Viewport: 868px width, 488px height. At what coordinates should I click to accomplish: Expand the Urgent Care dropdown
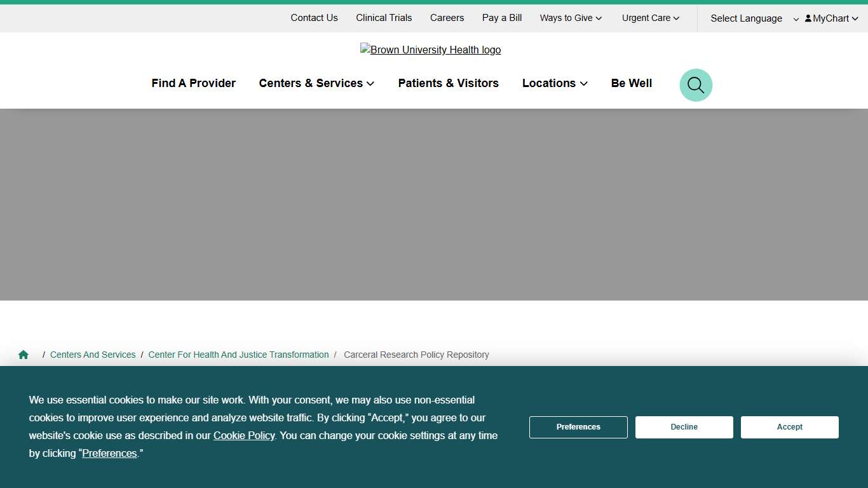(x=649, y=18)
